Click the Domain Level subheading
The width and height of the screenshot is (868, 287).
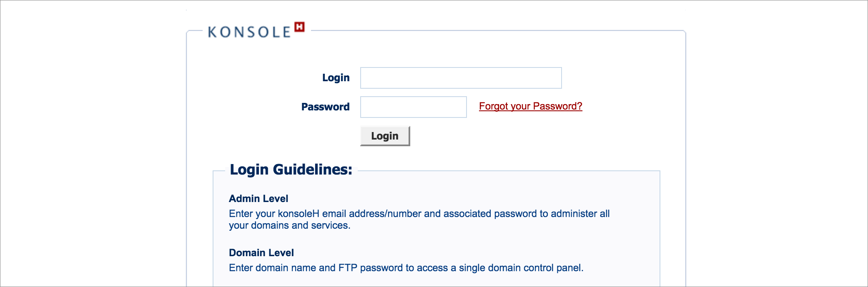click(x=261, y=253)
